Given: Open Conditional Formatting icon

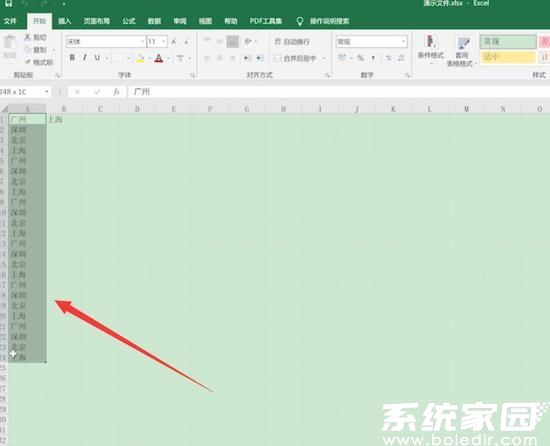Looking at the screenshot, I should (430, 41).
